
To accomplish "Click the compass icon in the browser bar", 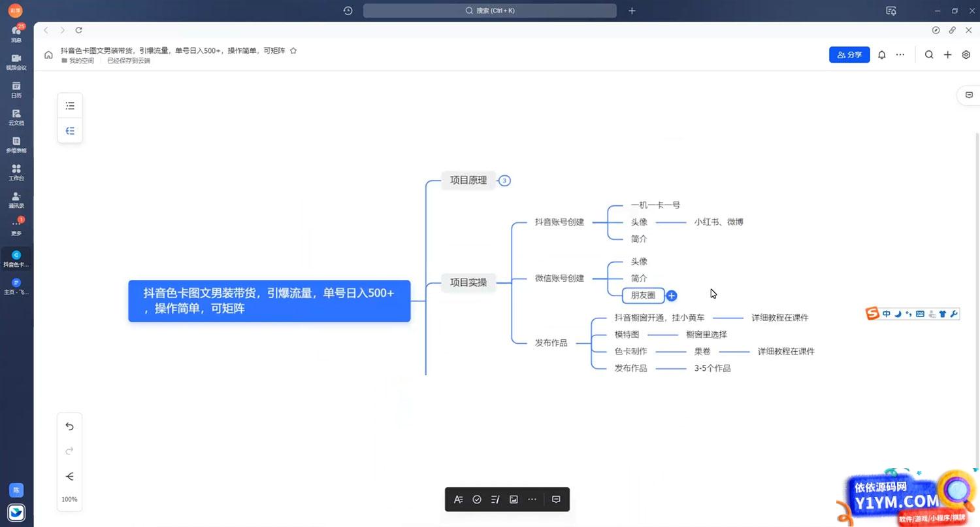I will pos(936,30).
